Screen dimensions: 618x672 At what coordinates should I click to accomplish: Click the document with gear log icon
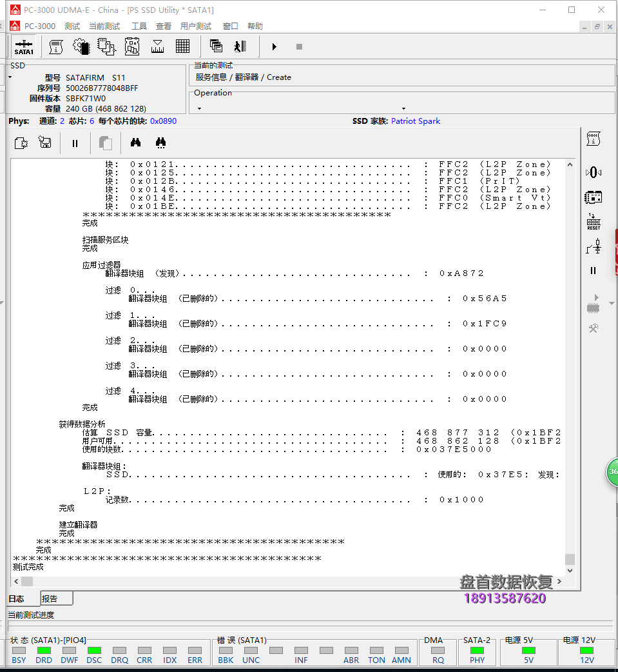pos(21,143)
